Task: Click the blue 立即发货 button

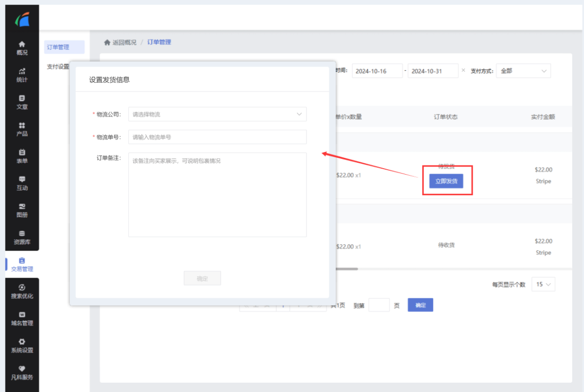Action: pos(446,181)
